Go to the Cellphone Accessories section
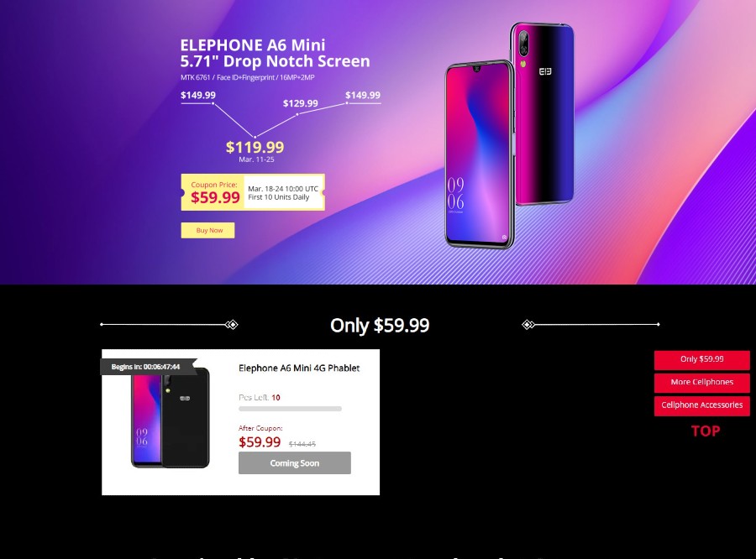 (701, 405)
